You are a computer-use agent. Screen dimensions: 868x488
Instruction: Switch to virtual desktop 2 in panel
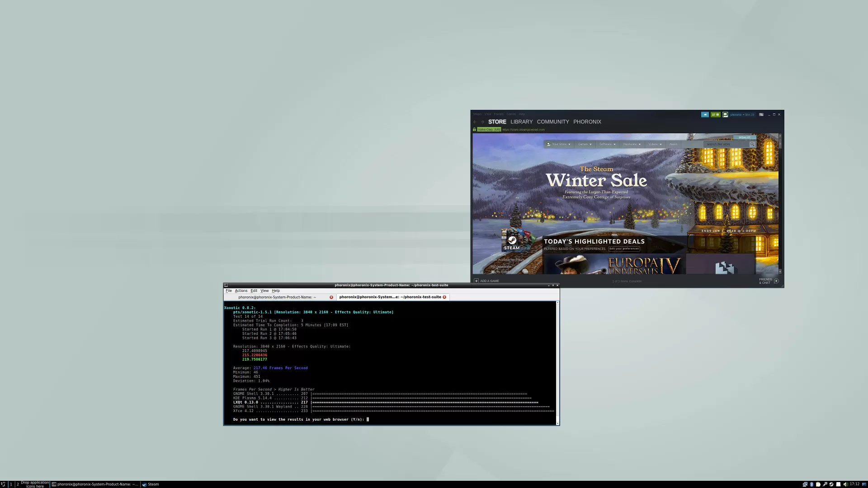pos(18,484)
